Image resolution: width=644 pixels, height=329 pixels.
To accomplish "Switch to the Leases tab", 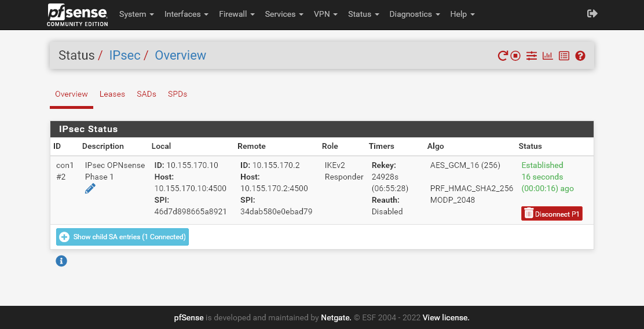I will 112,94.
